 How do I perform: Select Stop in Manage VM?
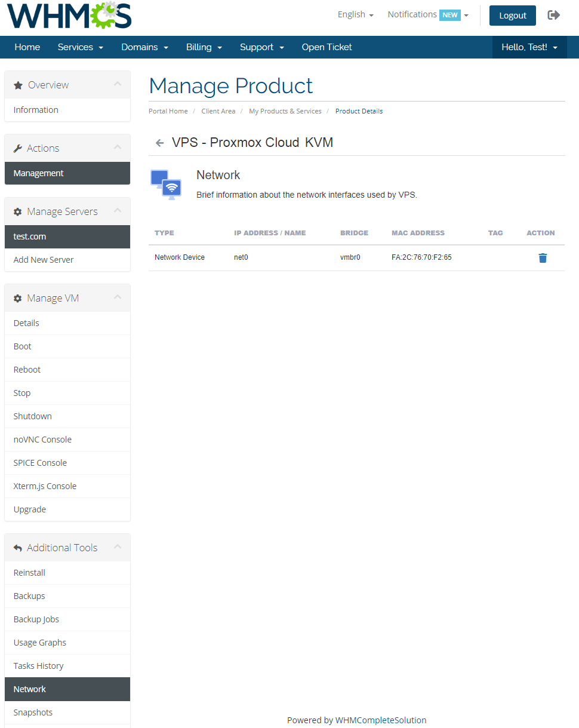(x=67, y=393)
